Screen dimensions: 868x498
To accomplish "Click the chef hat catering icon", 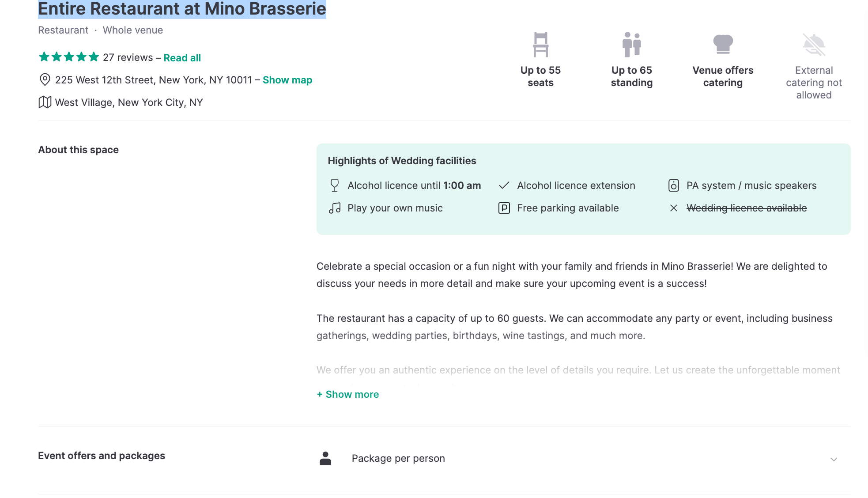I will (723, 44).
